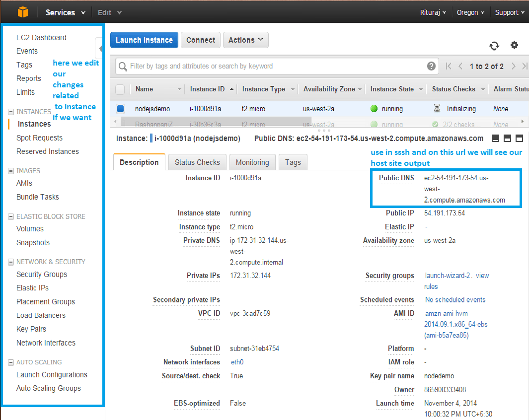Image resolution: width=529 pixels, height=420 pixels.
Task: Collapse the INSTANCES sidebar section
Action: (11, 112)
